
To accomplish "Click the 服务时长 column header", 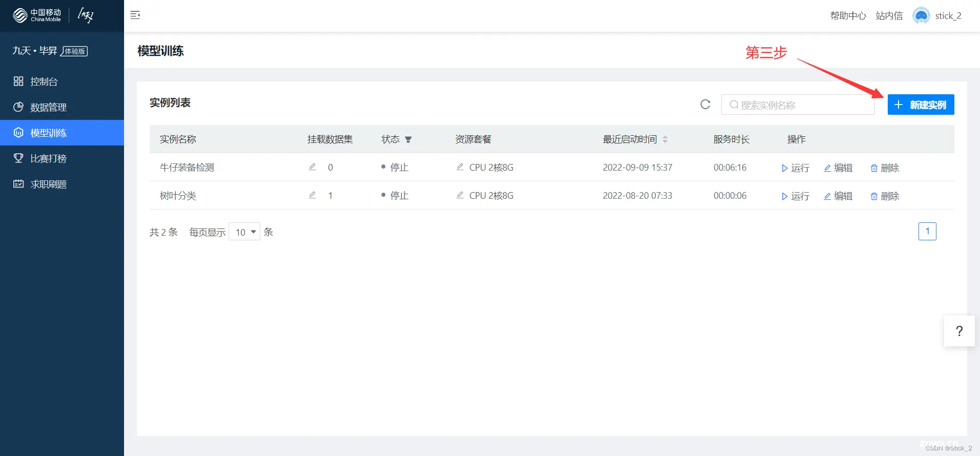I will click(731, 139).
